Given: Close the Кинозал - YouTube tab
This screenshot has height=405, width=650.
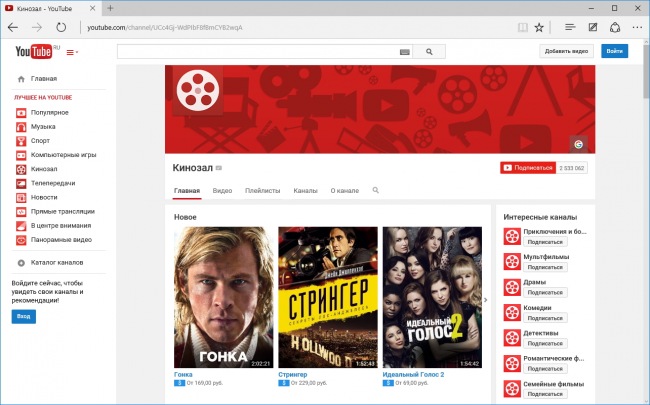Looking at the screenshot, I should [x=93, y=8].
